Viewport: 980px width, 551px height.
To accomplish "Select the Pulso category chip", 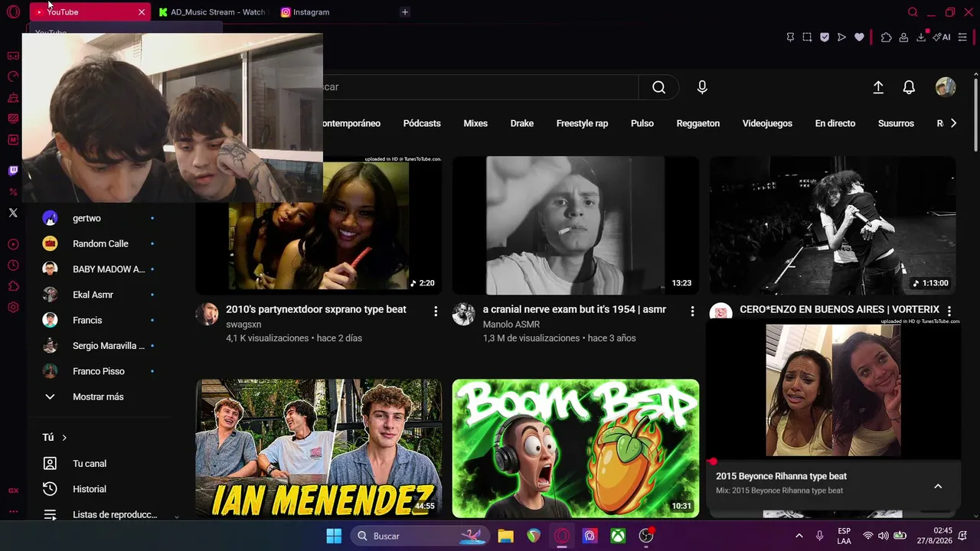I will tap(642, 123).
